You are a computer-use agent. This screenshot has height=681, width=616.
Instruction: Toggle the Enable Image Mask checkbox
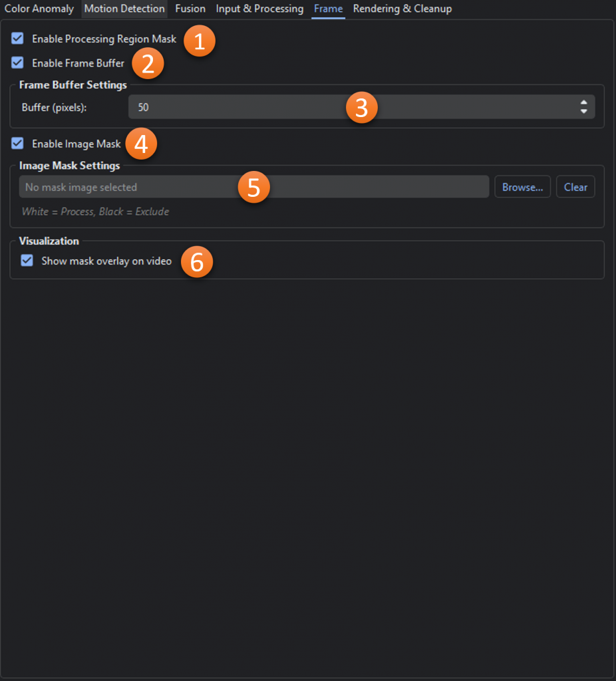(18, 144)
